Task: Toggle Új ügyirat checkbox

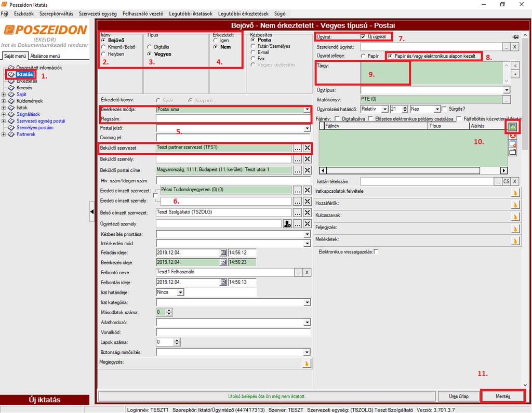Action: 363,36
